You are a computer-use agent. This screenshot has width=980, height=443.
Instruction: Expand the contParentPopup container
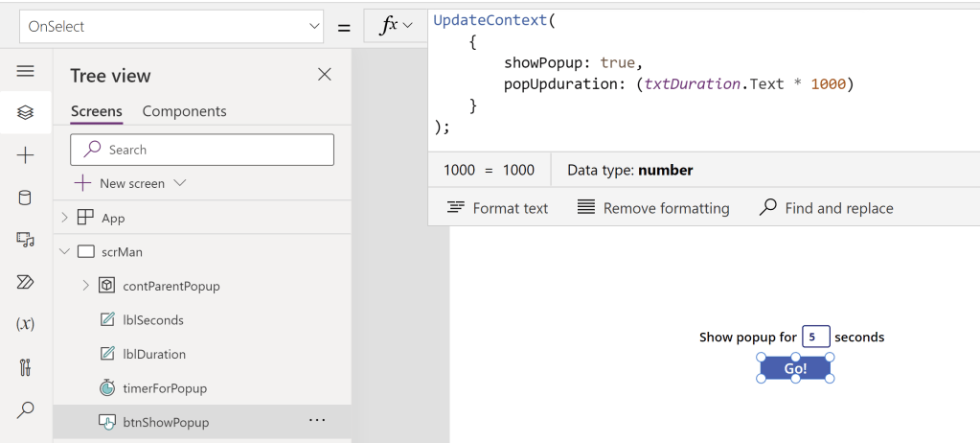click(x=85, y=285)
